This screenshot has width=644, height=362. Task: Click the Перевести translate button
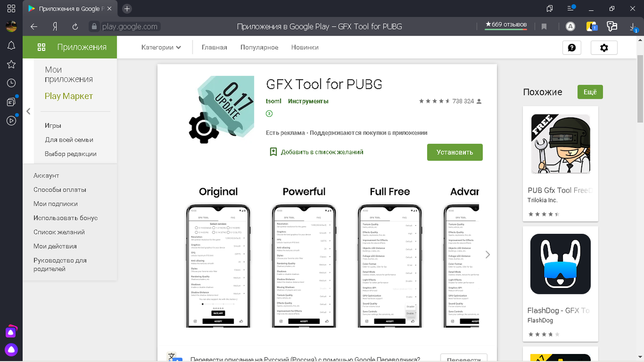pyautogui.click(x=464, y=358)
